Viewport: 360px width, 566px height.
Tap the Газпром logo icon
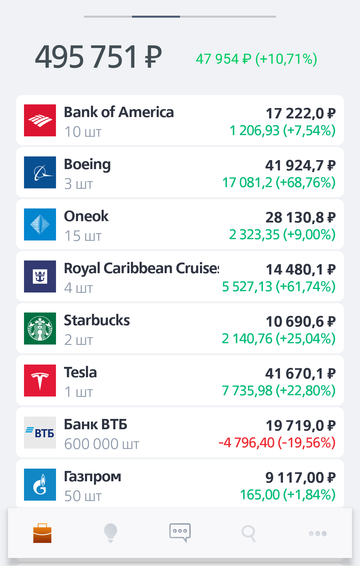[x=40, y=484]
